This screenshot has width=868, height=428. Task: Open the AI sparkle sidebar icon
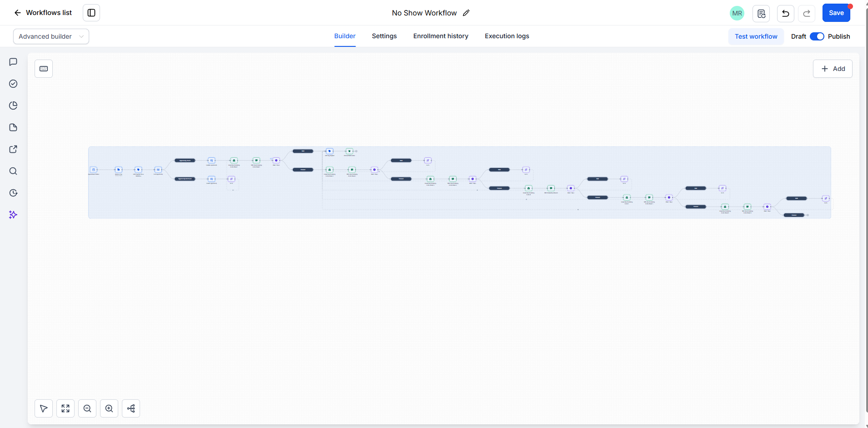[13, 215]
